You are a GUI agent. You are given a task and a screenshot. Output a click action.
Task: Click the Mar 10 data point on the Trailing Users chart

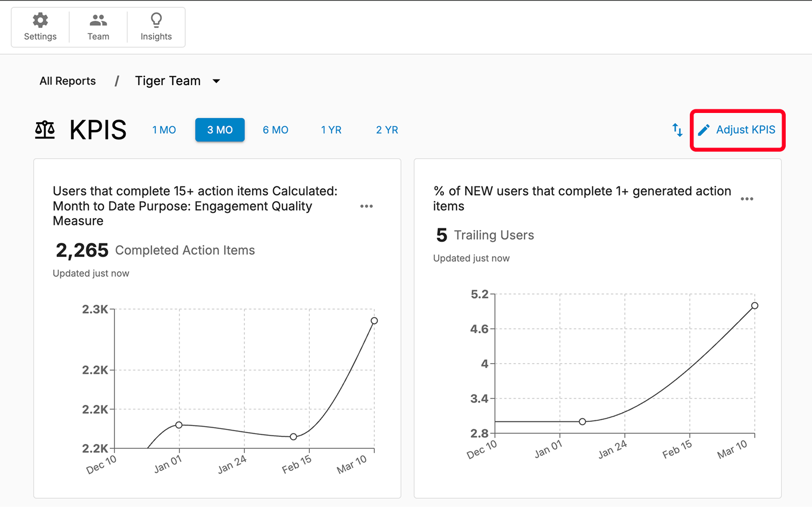755,306
